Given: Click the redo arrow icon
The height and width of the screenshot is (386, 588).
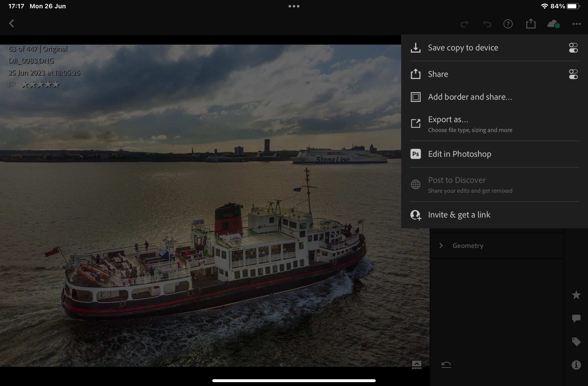Looking at the screenshot, I should [x=464, y=24].
